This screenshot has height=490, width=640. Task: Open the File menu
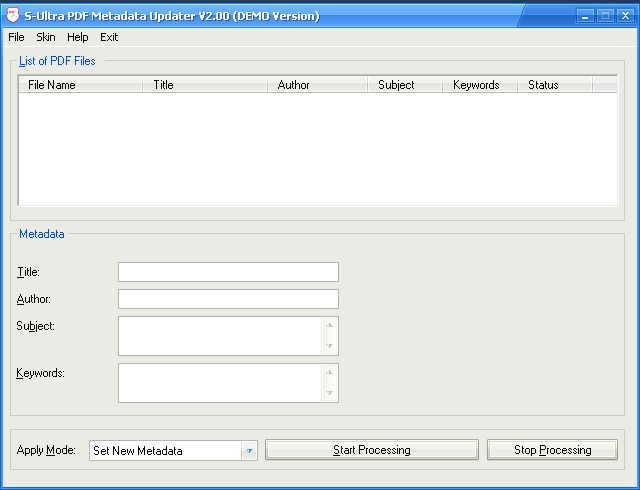[16, 37]
